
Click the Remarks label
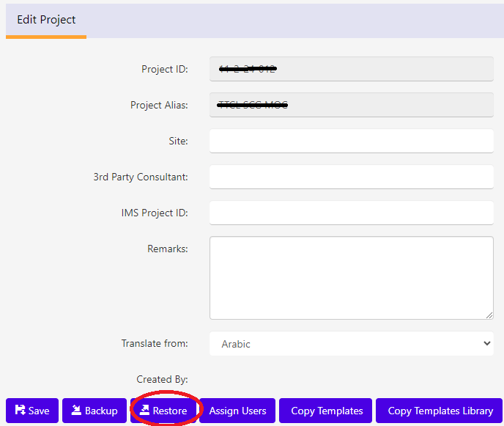pyautogui.click(x=167, y=249)
